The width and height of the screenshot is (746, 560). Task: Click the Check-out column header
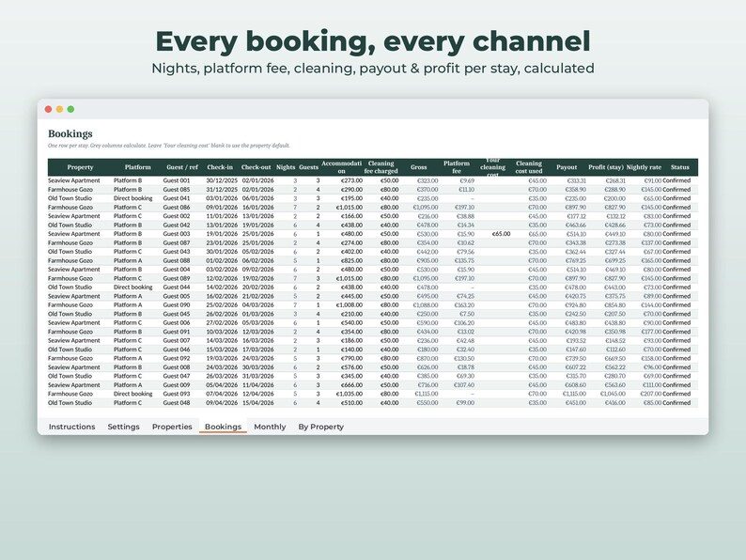click(256, 167)
